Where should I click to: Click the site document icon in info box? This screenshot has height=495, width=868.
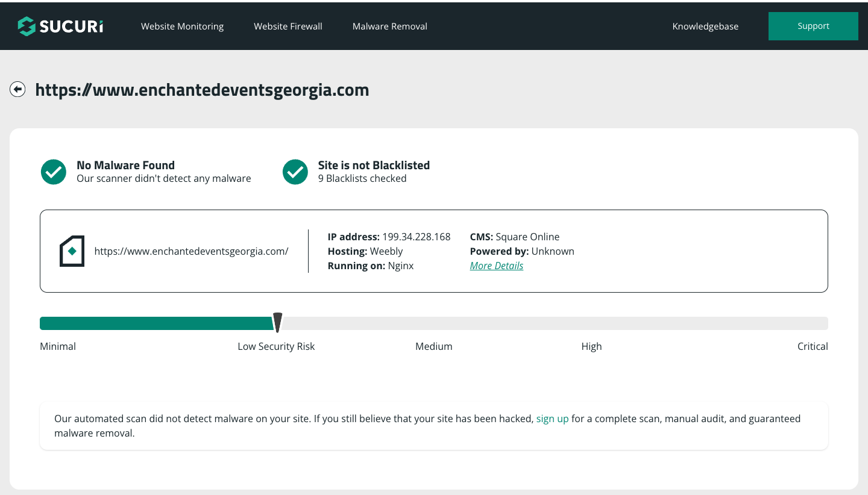(x=72, y=251)
